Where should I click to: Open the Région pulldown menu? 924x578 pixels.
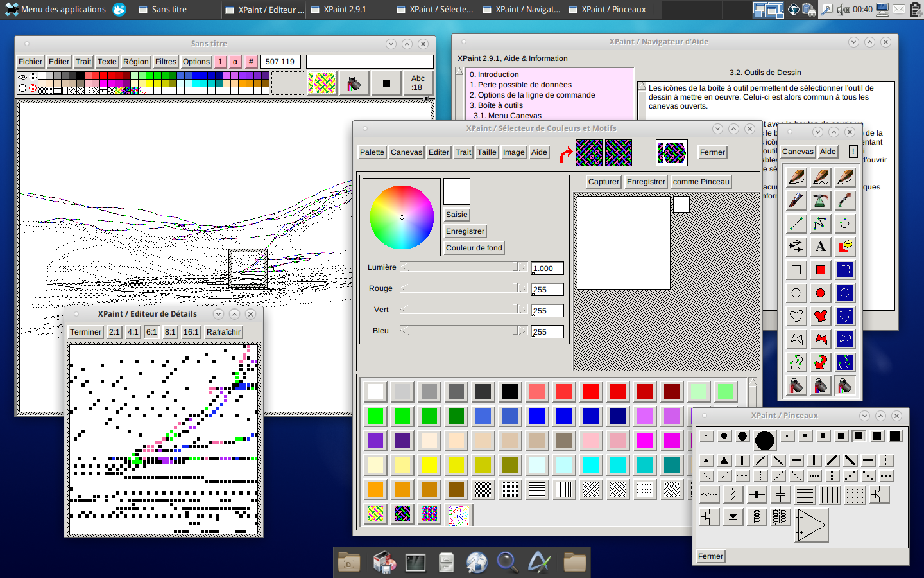pyautogui.click(x=136, y=62)
